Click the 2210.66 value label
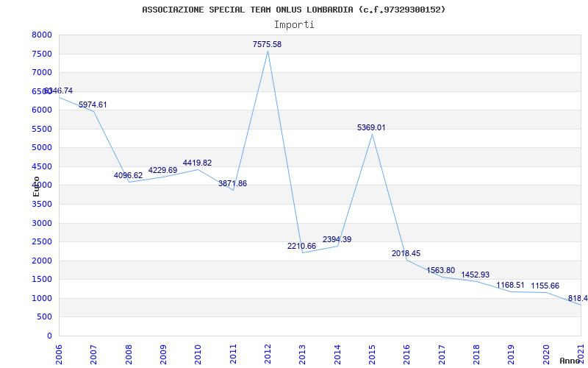The height and width of the screenshot is (368, 588). [302, 246]
